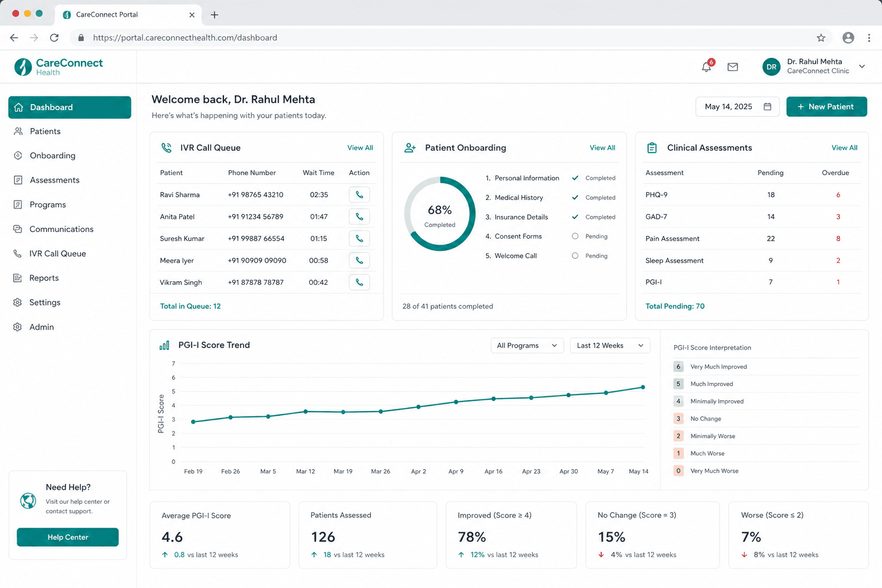The image size is (882, 588).
Task: Bookmark this page with the star icon
Action: click(821, 38)
